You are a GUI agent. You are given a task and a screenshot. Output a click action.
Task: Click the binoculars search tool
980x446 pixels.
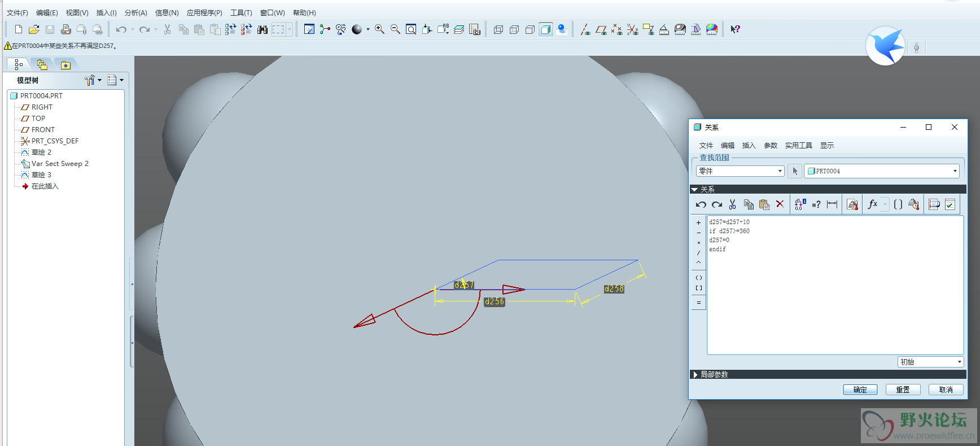tap(262, 29)
